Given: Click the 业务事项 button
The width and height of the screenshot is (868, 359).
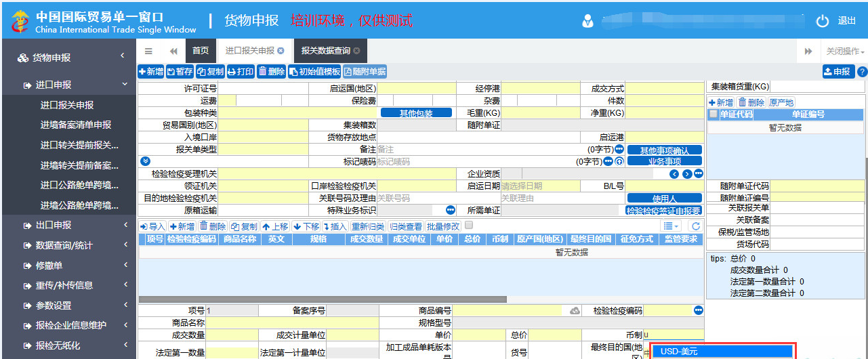Looking at the screenshot, I should (665, 161).
